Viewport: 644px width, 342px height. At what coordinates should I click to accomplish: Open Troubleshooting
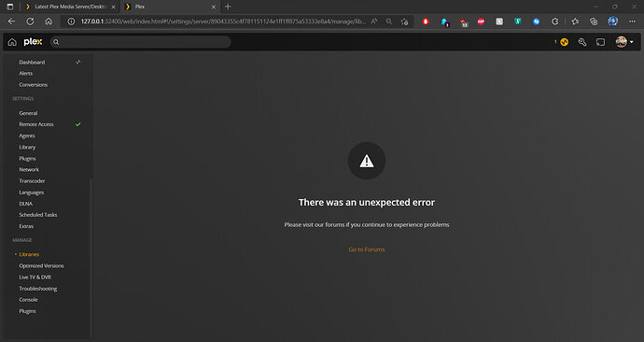coord(38,289)
